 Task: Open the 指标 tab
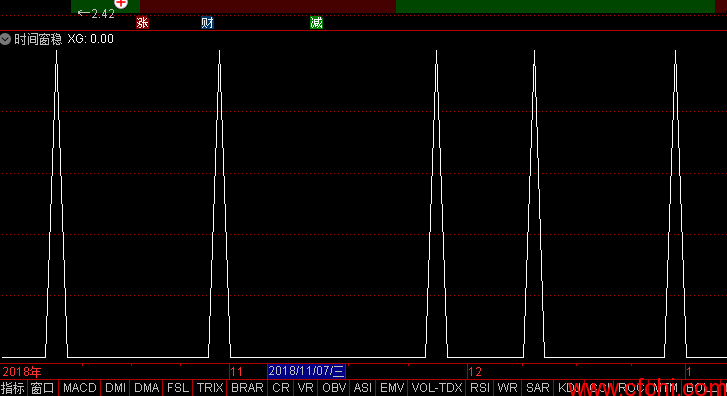(13, 388)
